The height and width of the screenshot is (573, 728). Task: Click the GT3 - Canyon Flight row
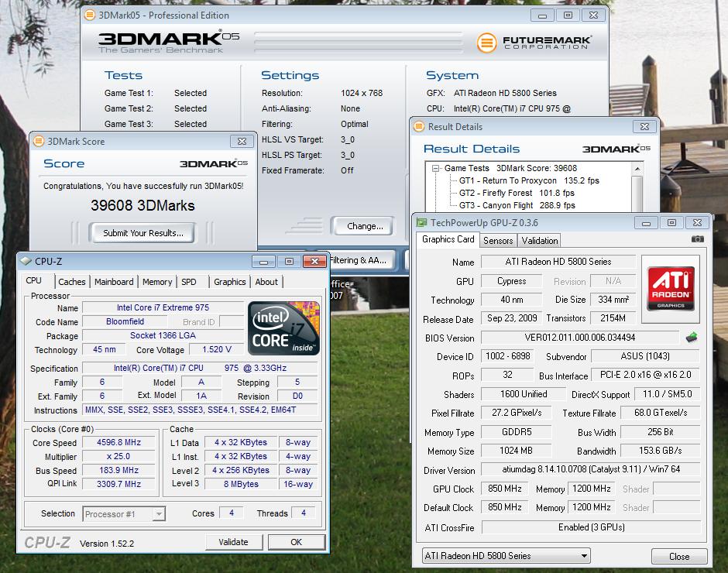(517, 205)
